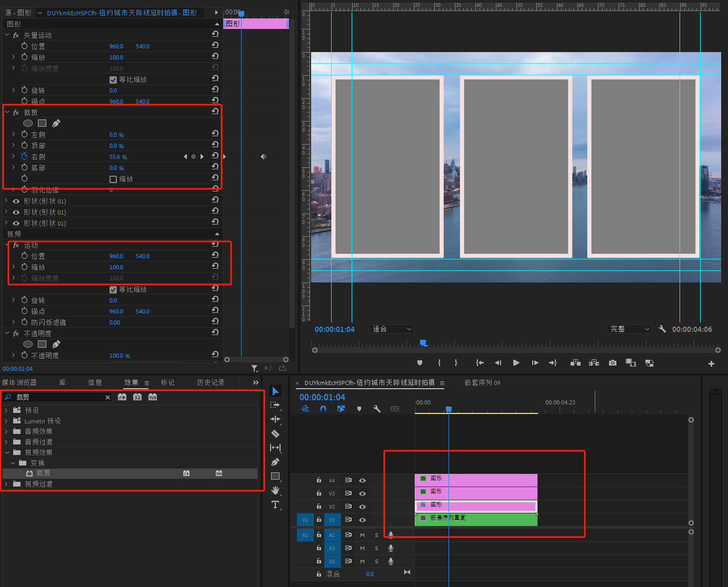Image resolution: width=728 pixels, height=587 pixels.
Task: Reset the 矢量运动 effect
Action: coord(215,34)
